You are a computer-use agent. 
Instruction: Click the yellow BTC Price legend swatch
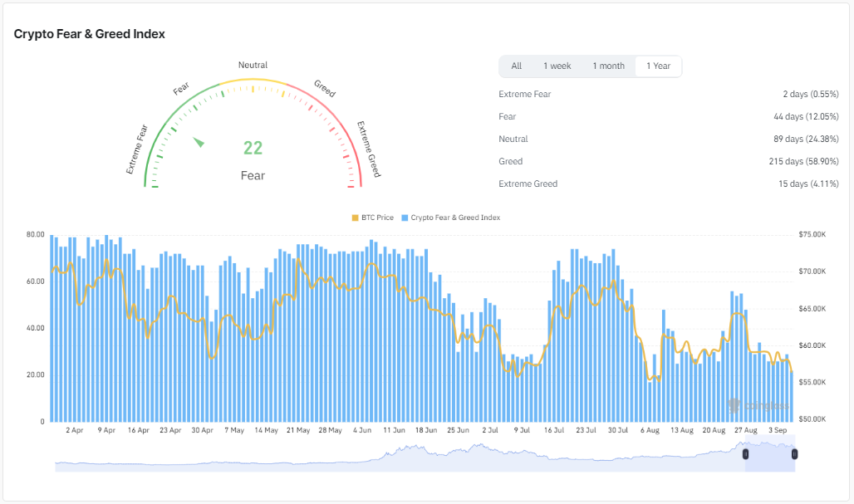(x=355, y=218)
